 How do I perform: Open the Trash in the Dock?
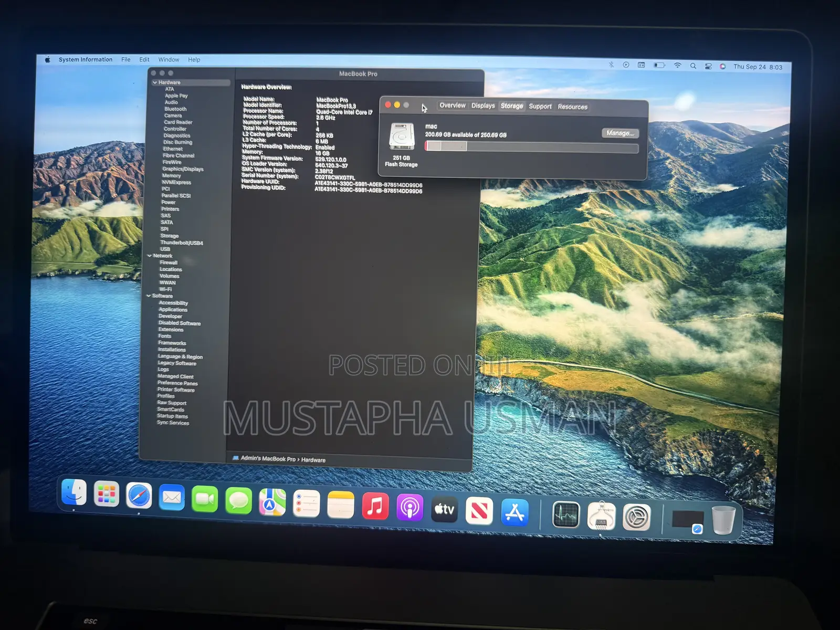tap(723, 520)
